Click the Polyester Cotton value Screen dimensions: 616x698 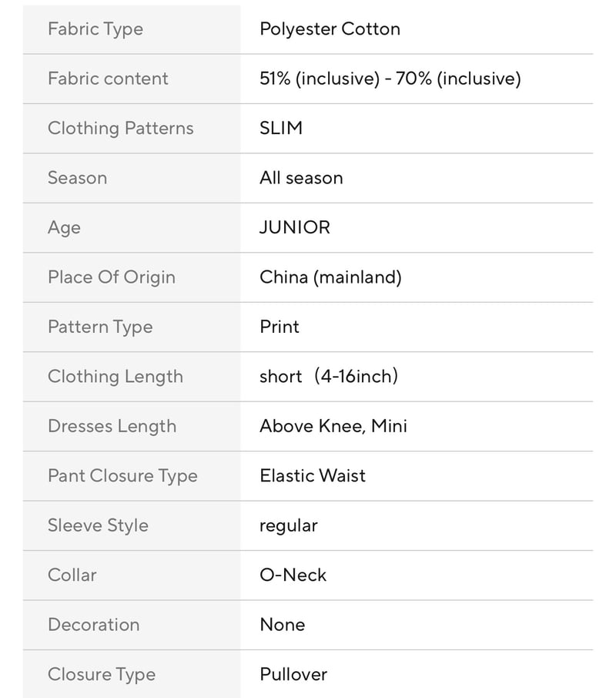pyautogui.click(x=330, y=29)
